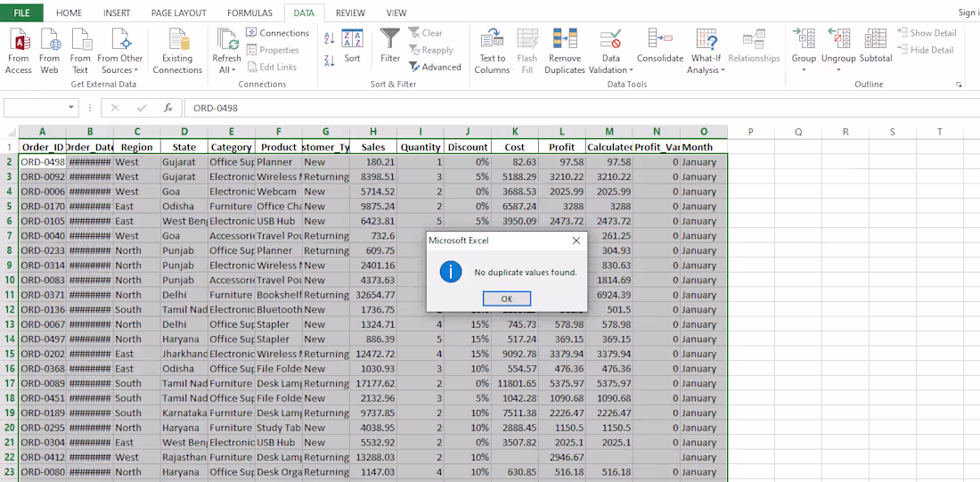Open Advanced filter options
980x482 pixels.
click(435, 66)
